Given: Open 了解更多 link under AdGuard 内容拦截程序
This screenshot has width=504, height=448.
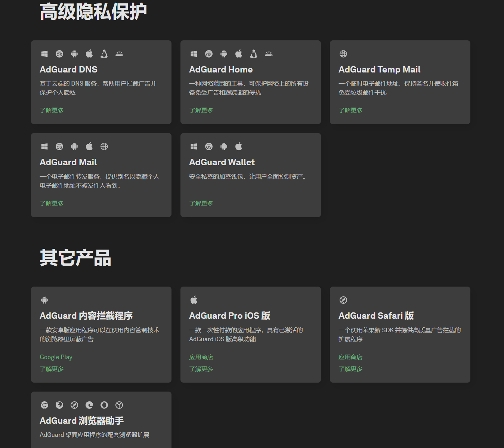Looking at the screenshot, I should tap(52, 369).
